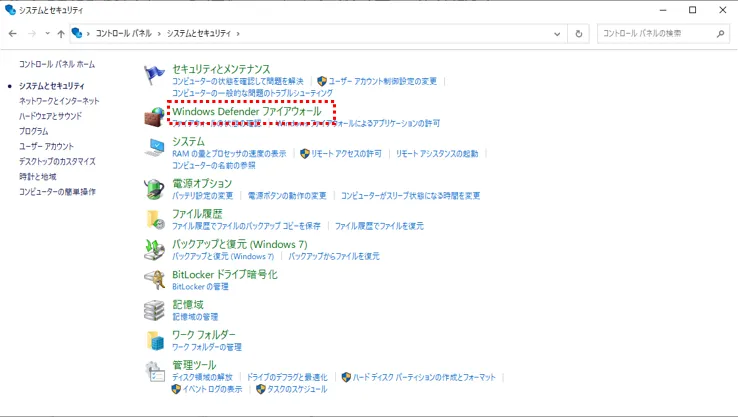This screenshot has width=738, height=417.
Task: Open the address bar history dropdown
Action: coord(557,34)
